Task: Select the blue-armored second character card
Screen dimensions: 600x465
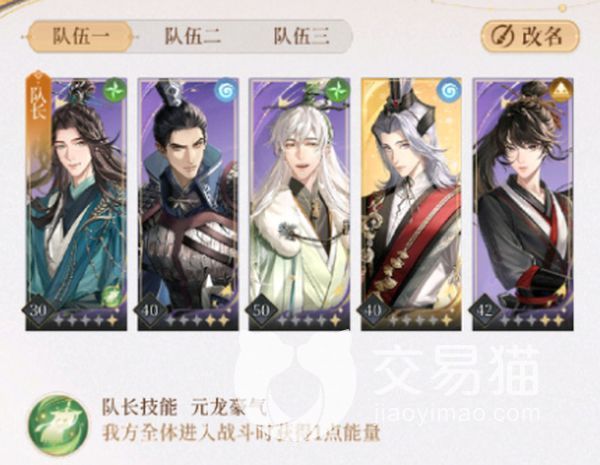Action: [x=188, y=204]
